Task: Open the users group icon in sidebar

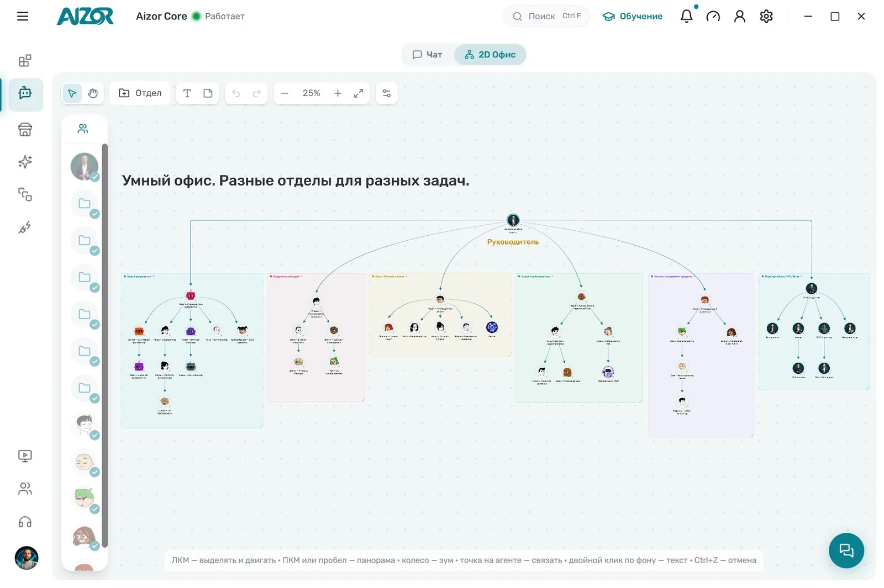Action: click(x=25, y=489)
